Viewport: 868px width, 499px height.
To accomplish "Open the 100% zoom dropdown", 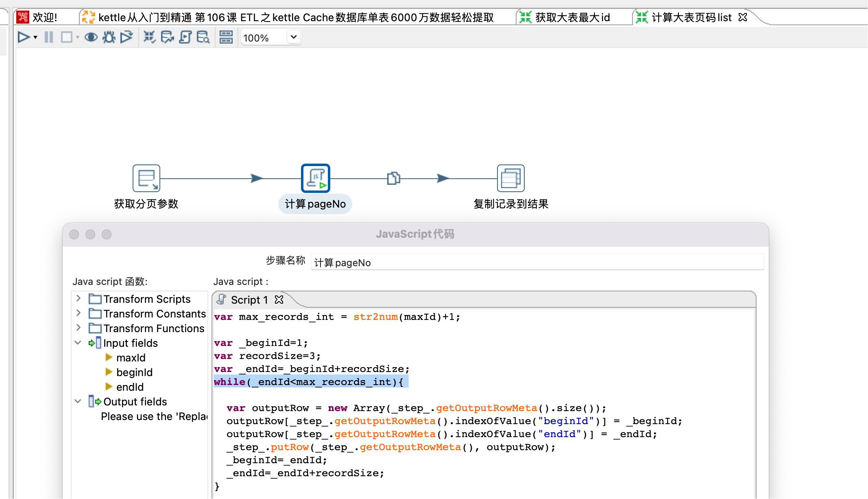I will pos(293,37).
